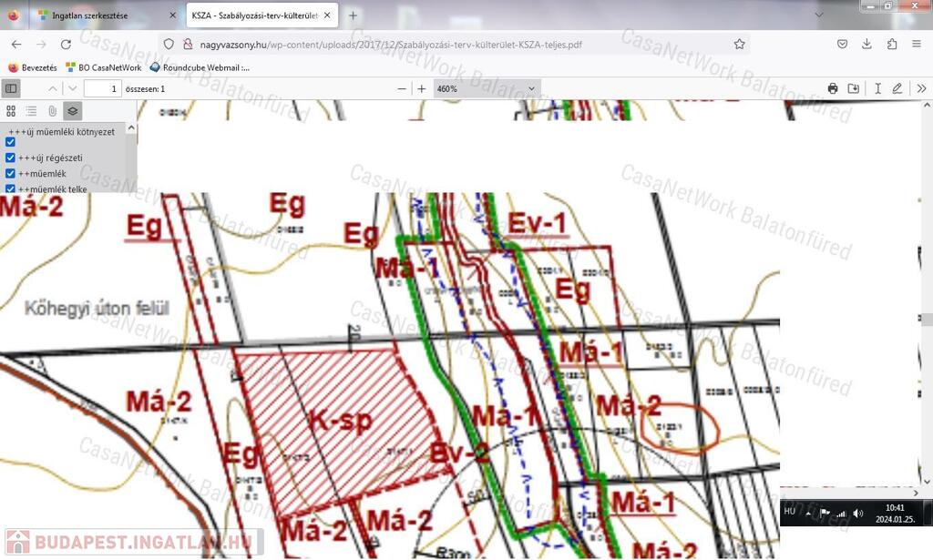This screenshot has width=933, height=560.
Task: Print the PDF document
Action: coord(832,88)
